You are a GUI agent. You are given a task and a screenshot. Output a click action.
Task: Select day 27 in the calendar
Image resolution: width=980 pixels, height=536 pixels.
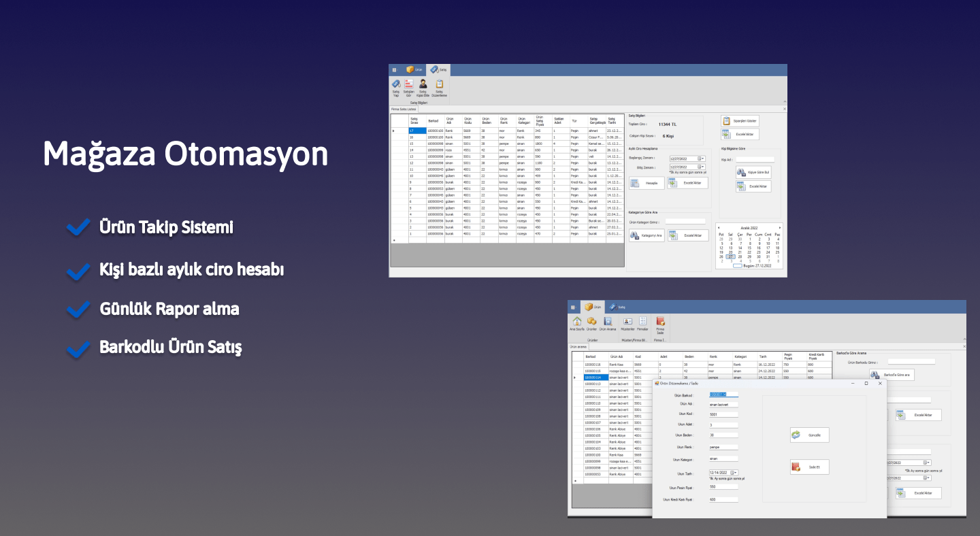pyautogui.click(x=731, y=256)
